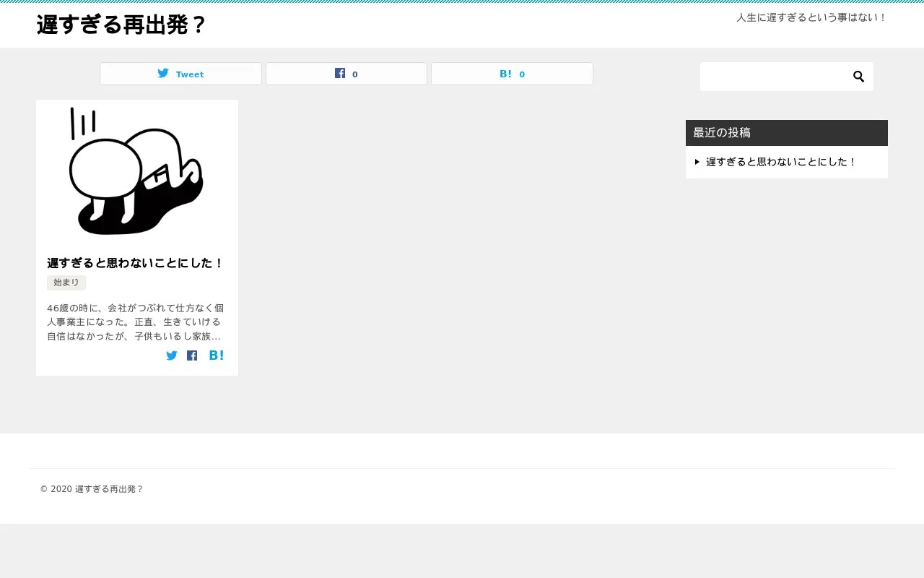Click the post card Hatena B! icon
Image resolution: width=924 pixels, height=578 pixels.
tap(217, 355)
